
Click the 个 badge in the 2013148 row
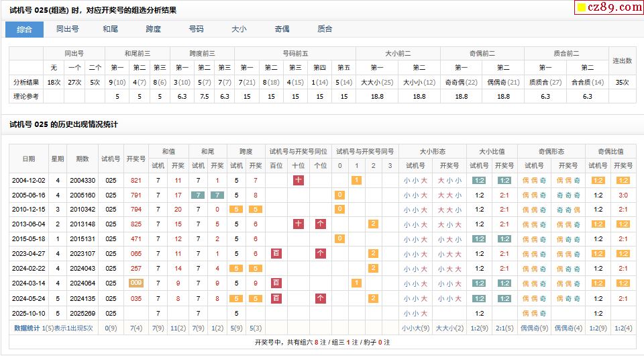(x=321, y=224)
